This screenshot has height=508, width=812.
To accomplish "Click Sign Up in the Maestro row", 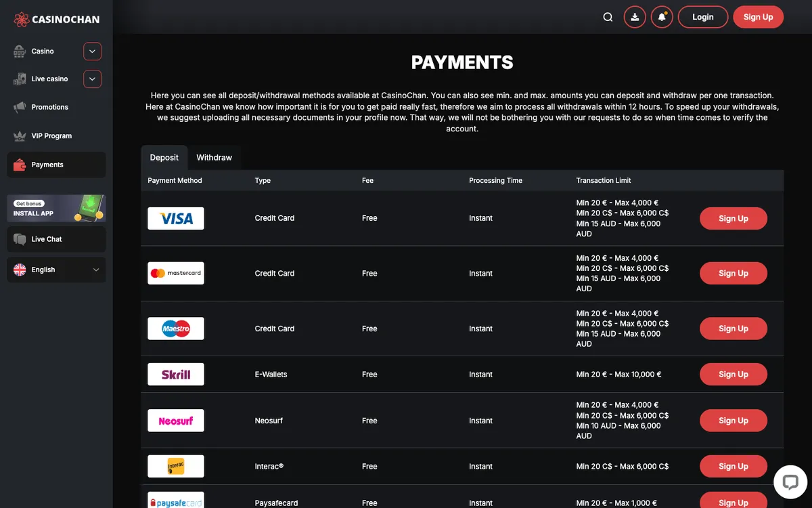I will (734, 329).
